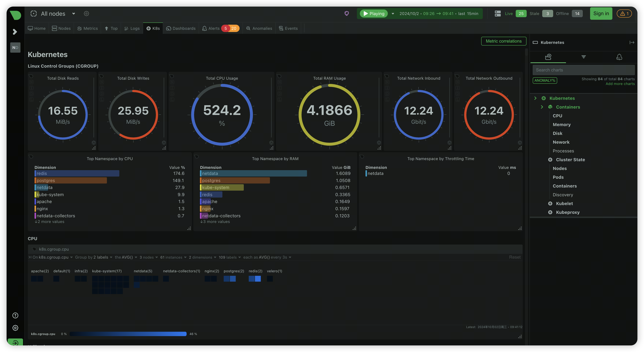
Task: Open the Events tab
Action: [x=288, y=28]
